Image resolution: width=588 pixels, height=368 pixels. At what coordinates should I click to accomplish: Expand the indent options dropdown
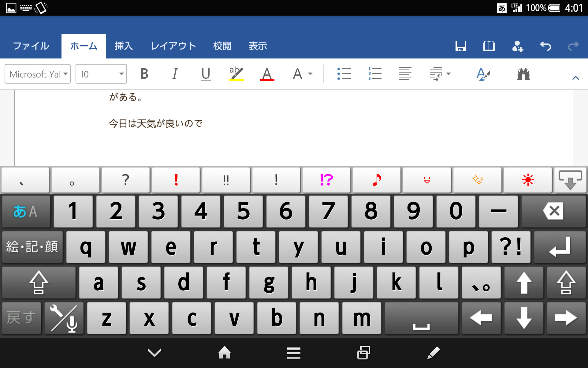(448, 73)
